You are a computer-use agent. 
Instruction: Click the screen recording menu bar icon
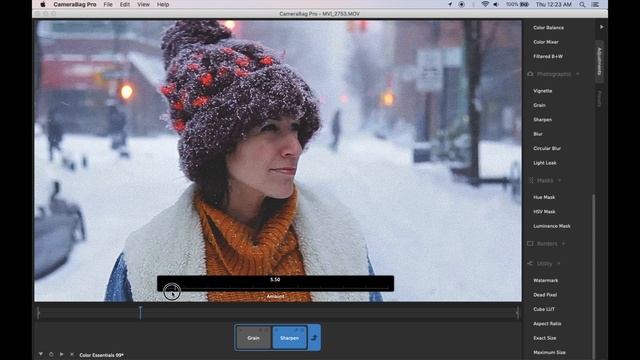point(462,4)
